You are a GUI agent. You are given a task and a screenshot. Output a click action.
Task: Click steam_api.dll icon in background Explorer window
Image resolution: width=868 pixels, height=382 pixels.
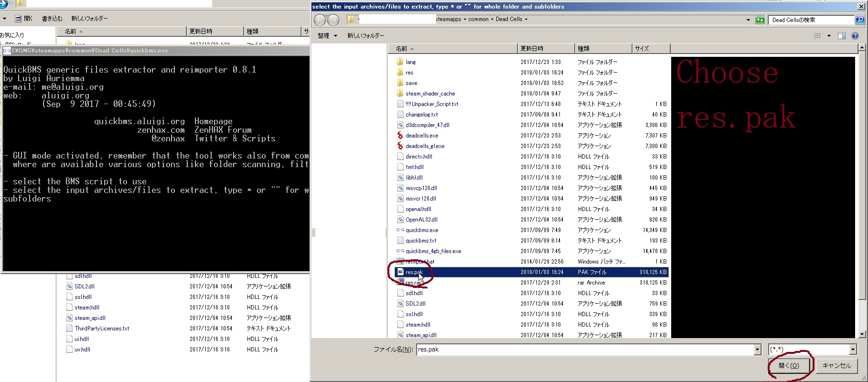69,318
